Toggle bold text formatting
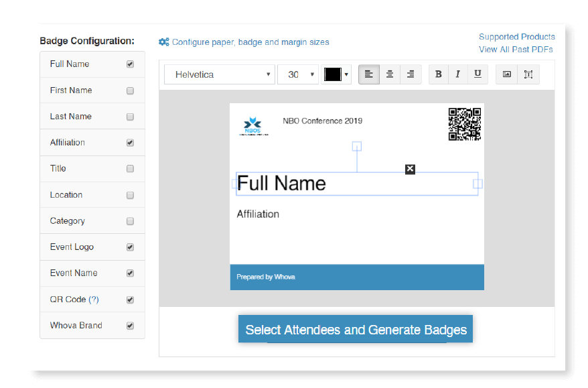The image size is (588, 388). coord(439,74)
